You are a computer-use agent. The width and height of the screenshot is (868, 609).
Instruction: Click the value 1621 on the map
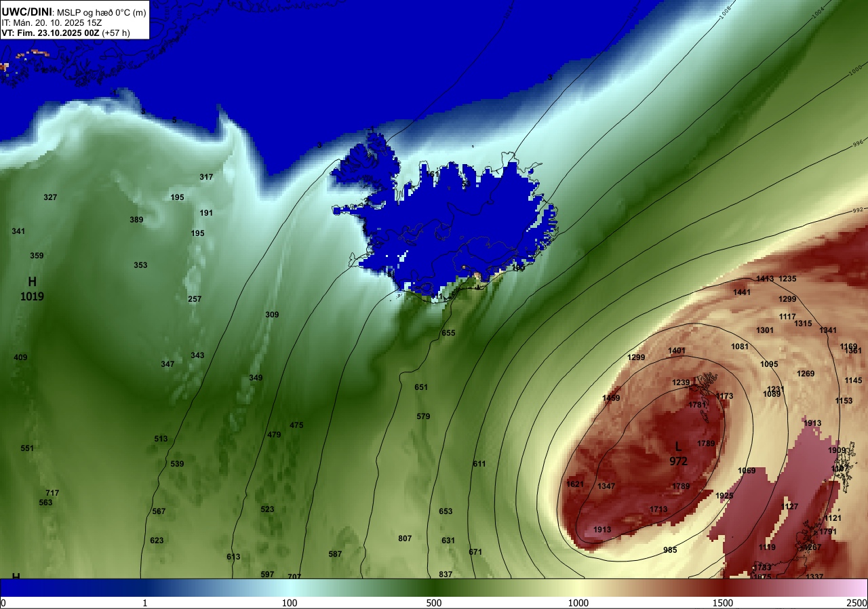tap(574, 484)
